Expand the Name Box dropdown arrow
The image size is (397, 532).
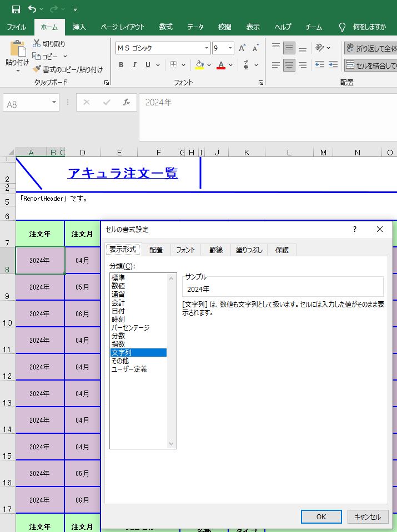(54, 103)
